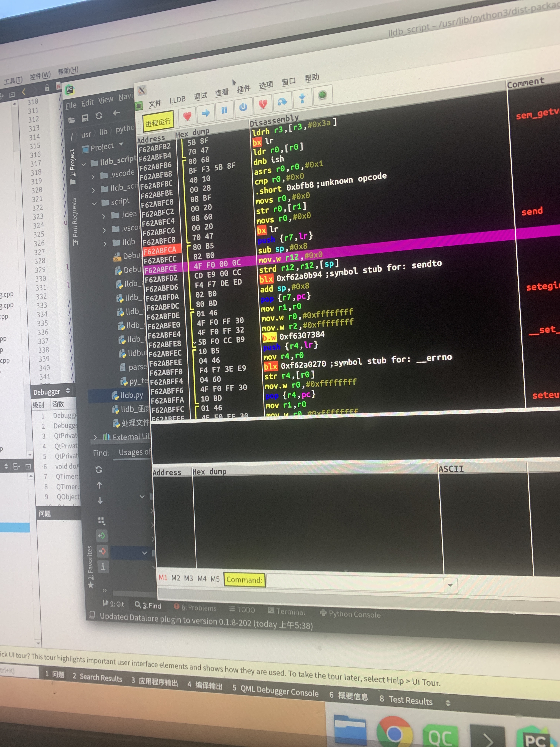Expand the .vscode folder under lldb_script
Screen dimensions: 560x747
point(93,177)
